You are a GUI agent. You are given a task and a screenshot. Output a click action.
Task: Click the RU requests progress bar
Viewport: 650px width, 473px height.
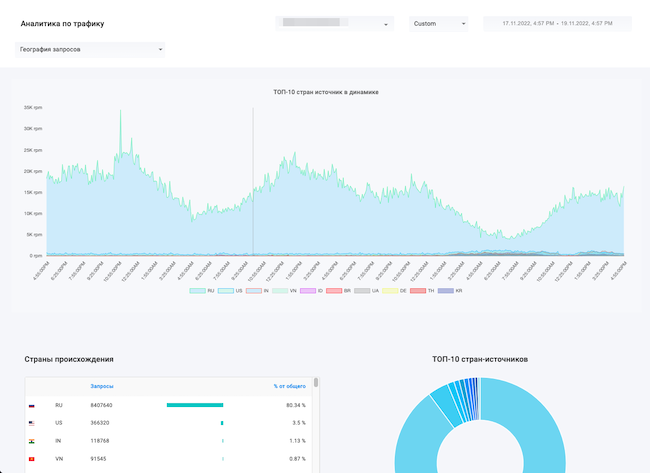coord(195,405)
